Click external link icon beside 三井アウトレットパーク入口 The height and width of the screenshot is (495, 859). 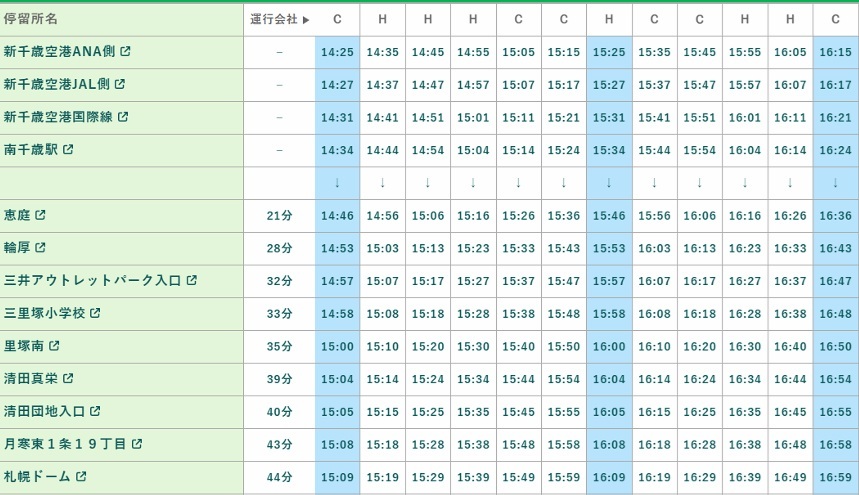click(x=191, y=281)
